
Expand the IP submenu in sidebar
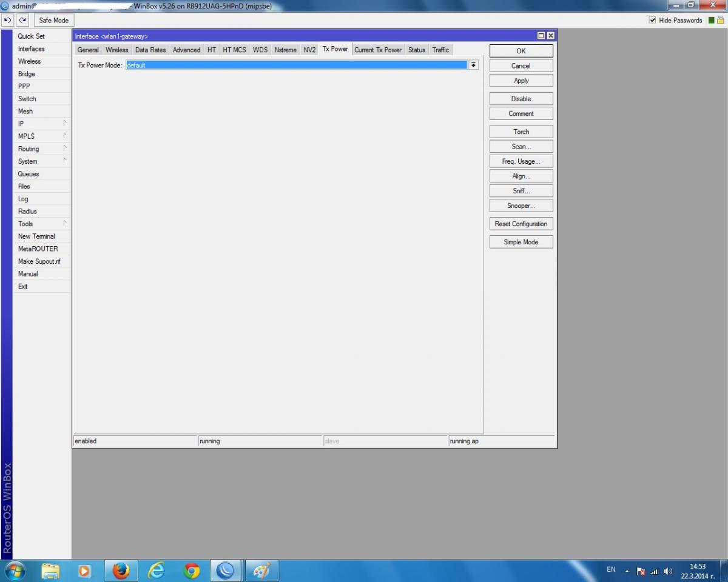click(41, 124)
